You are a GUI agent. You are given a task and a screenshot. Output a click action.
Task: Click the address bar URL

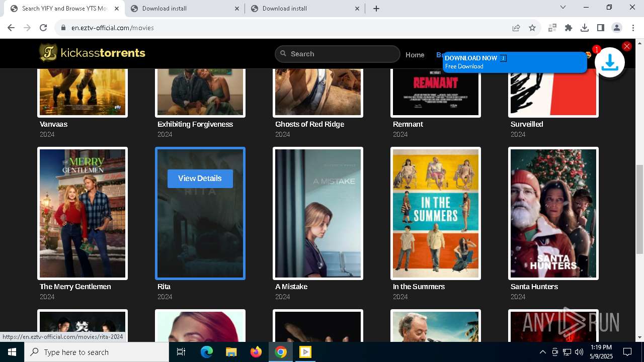point(113,28)
